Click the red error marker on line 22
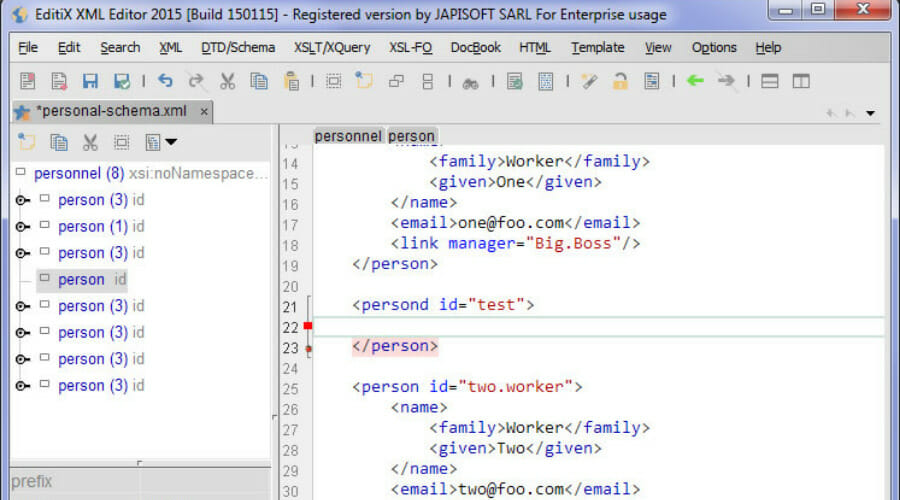900x500 pixels. pos(308,325)
